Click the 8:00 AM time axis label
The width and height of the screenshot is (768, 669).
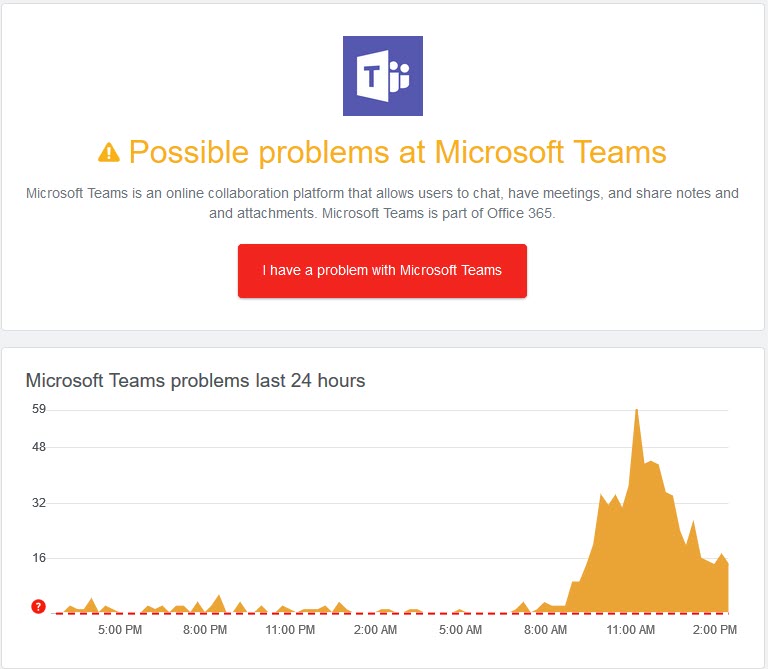coord(546,630)
